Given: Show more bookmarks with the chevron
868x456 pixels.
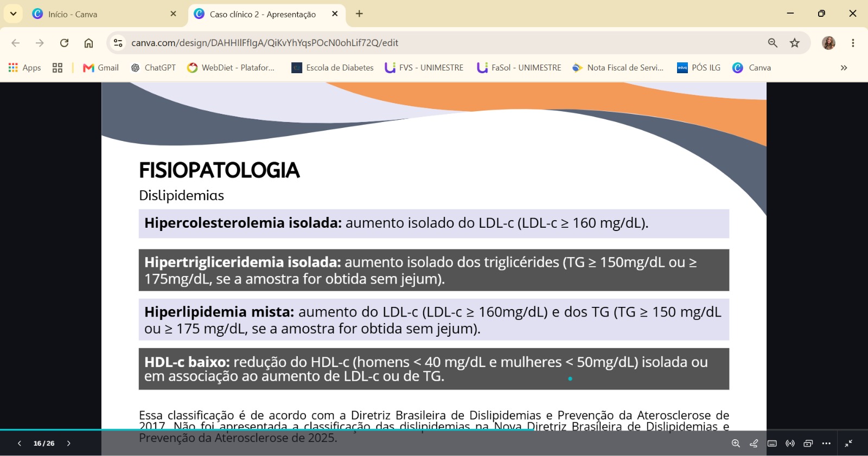Looking at the screenshot, I should tap(844, 68).
